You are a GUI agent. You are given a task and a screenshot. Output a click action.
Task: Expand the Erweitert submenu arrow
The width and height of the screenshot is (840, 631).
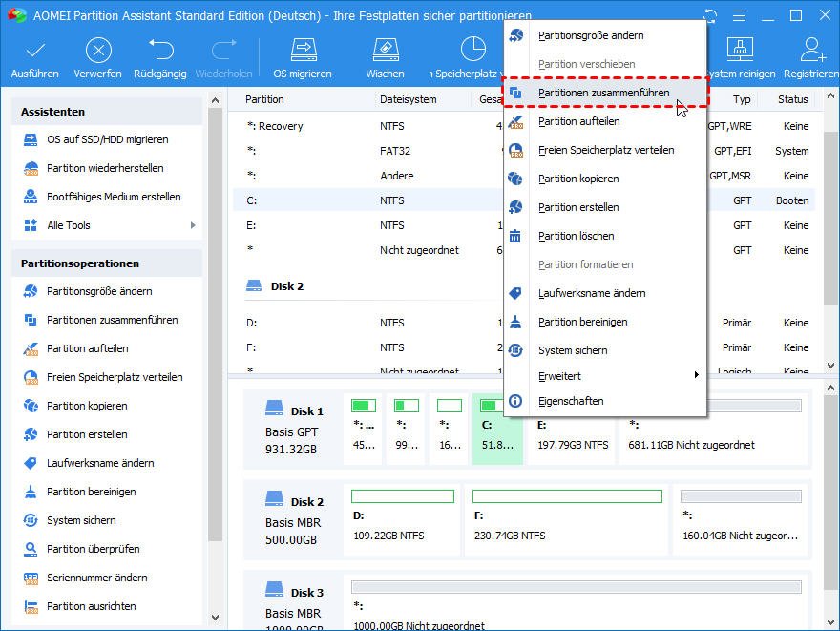[696, 375]
